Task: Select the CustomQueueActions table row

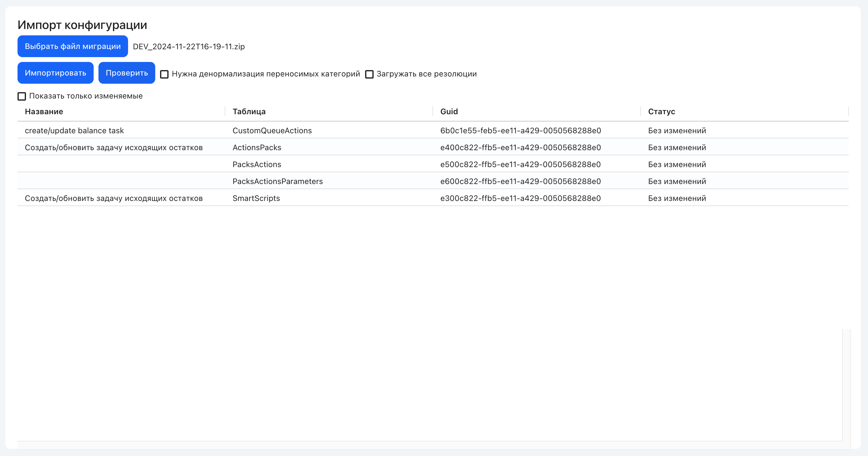Action: pyautogui.click(x=433, y=130)
